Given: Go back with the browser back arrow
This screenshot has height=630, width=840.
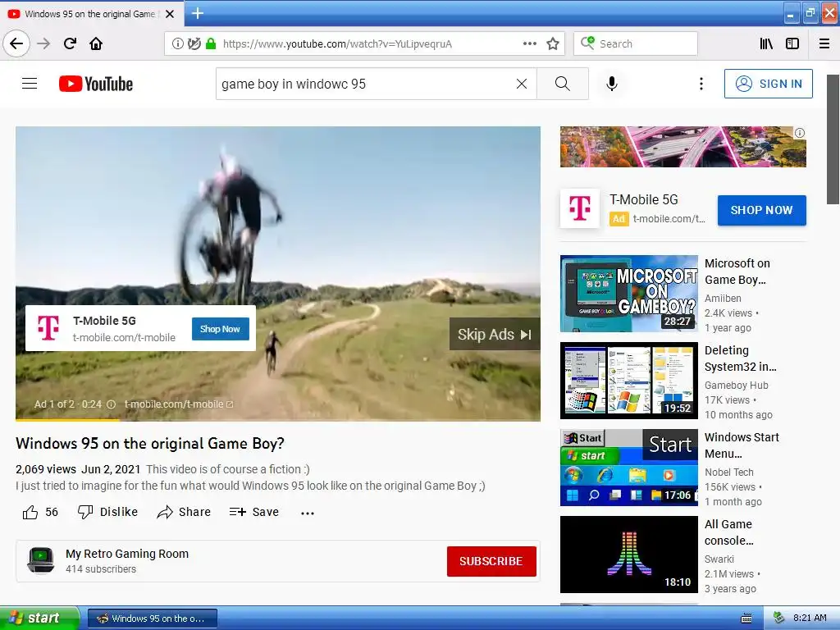Looking at the screenshot, I should (x=16, y=43).
